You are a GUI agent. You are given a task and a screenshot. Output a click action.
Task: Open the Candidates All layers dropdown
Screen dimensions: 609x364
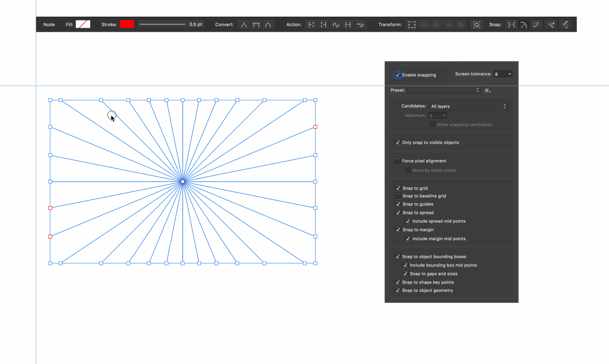[x=468, y=107]
